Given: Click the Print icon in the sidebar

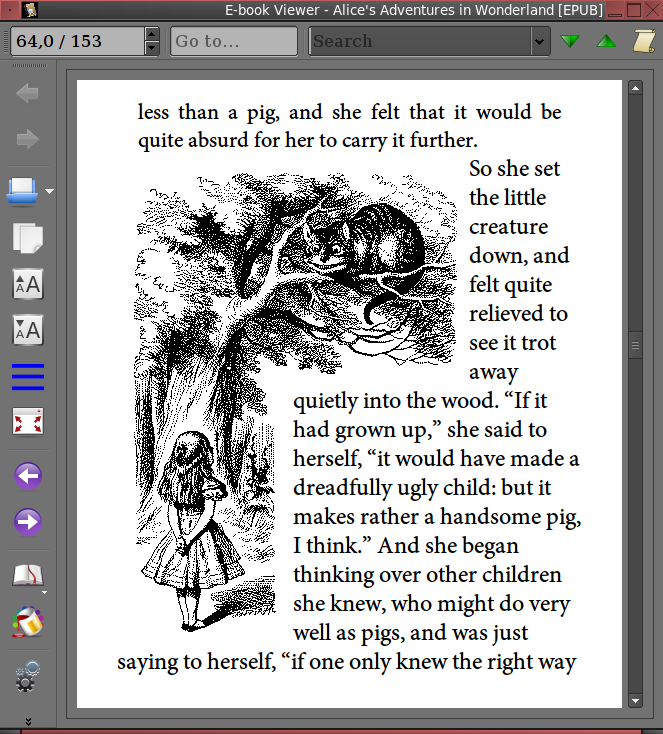Looking at the screenshot, I should click(22, 190).
